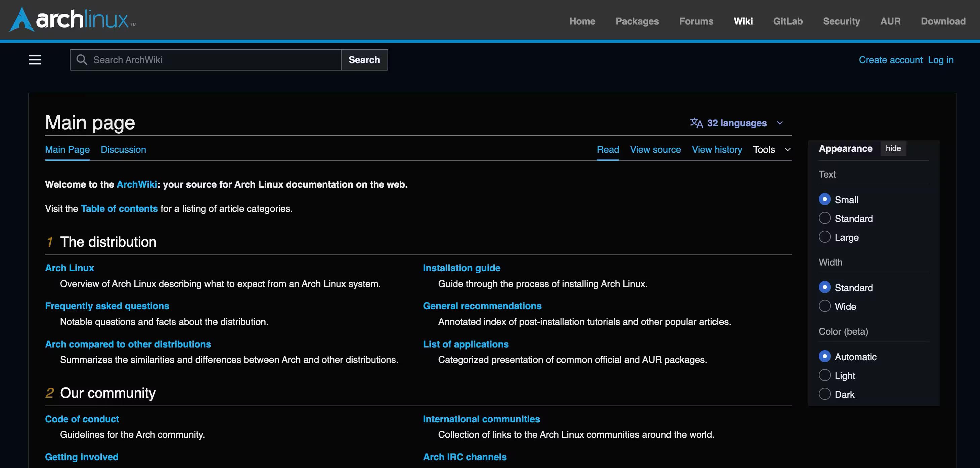Viewport: 980px width, 468px height.
Task: Select Wide width option
Action: click(x=825, y=306)
